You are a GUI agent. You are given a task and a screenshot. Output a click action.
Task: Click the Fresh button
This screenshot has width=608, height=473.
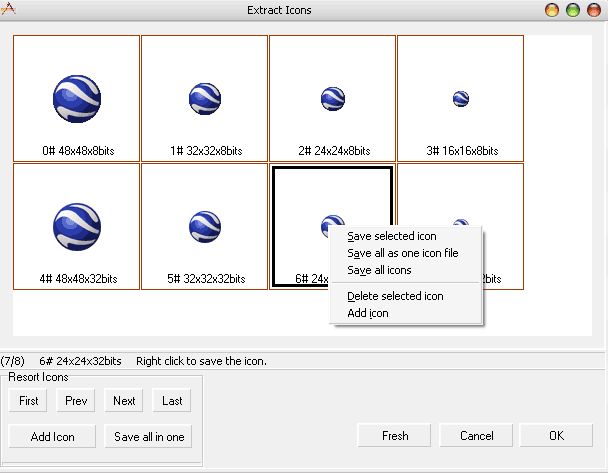tap(394, 435)
